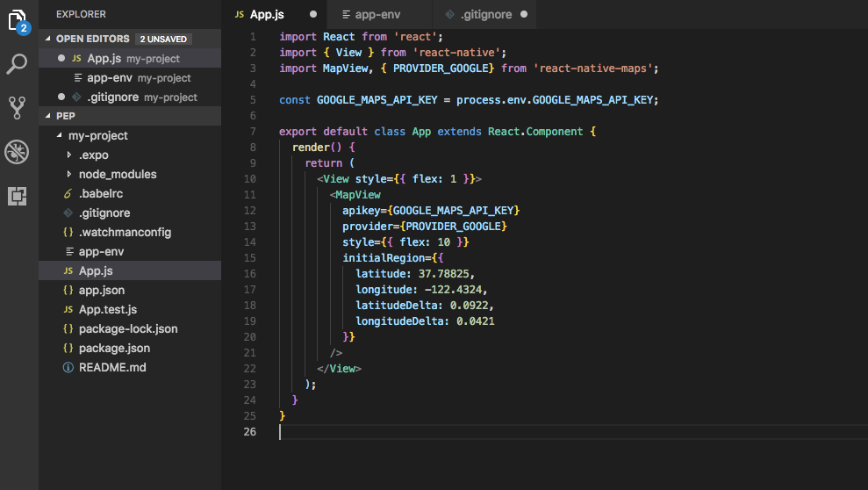This screenshot has height=490, width=868.
Task: Open README.md file
Action: pyautogui.click(x=130, y=368)
